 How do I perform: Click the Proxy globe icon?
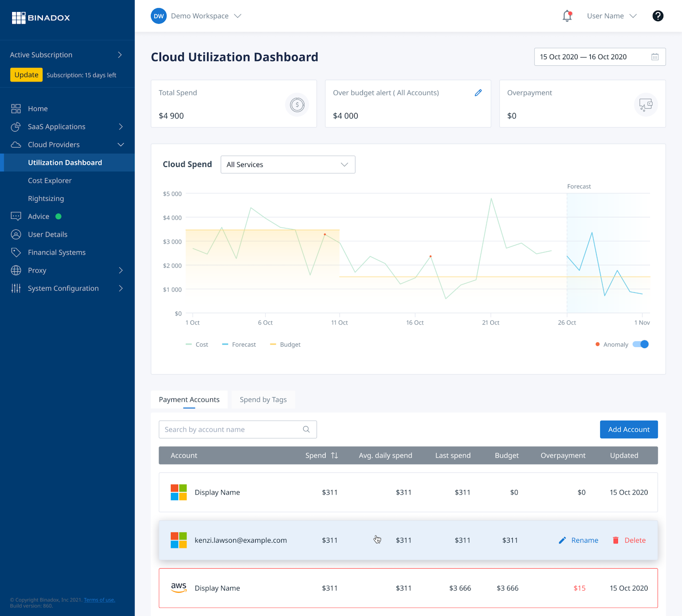16,270
